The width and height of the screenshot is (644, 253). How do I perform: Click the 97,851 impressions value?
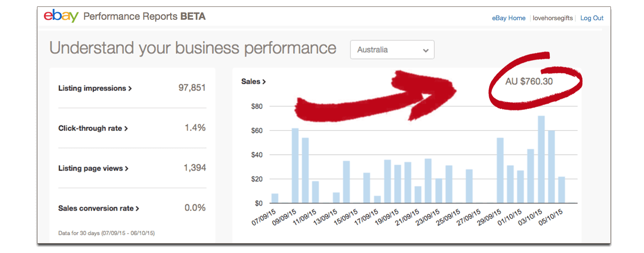point(192,88)
